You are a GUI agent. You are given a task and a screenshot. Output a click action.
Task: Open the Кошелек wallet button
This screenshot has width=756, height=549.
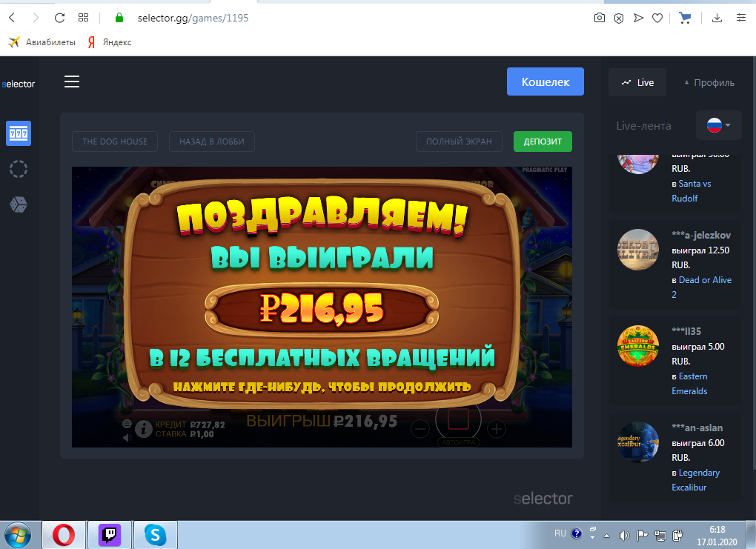[546, 81]
